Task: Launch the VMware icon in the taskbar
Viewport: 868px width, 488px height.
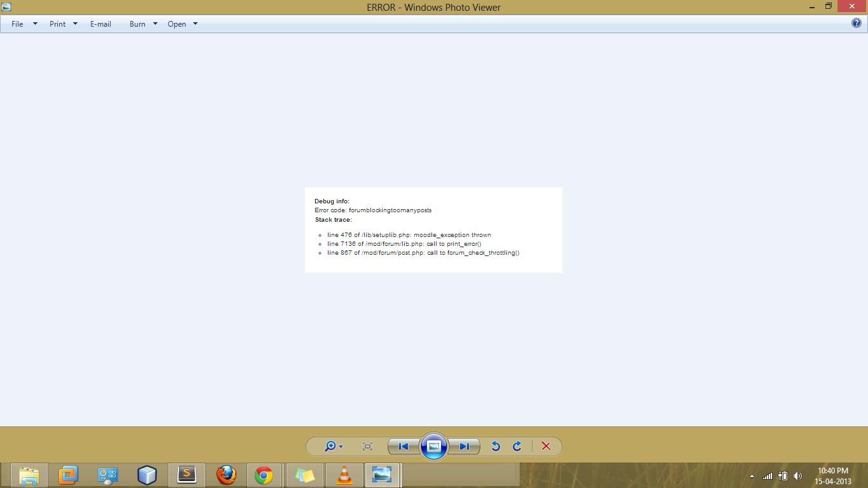Action: click(68, 475)
